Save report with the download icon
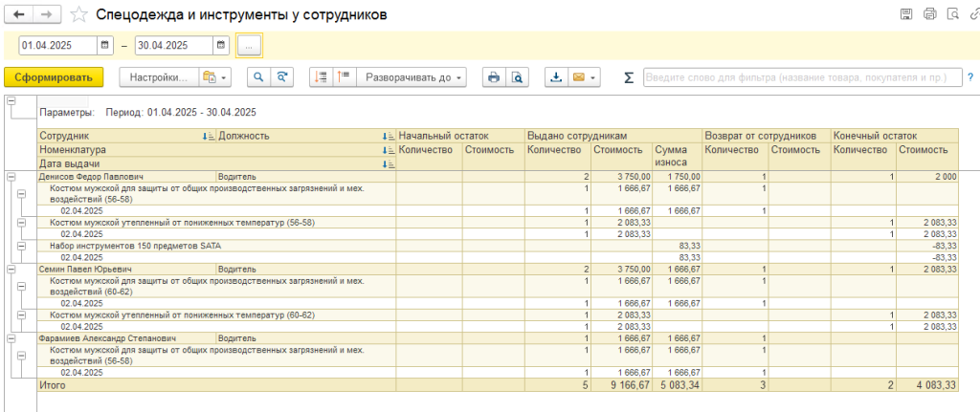 pyautogui.click(x=557, y=77)
